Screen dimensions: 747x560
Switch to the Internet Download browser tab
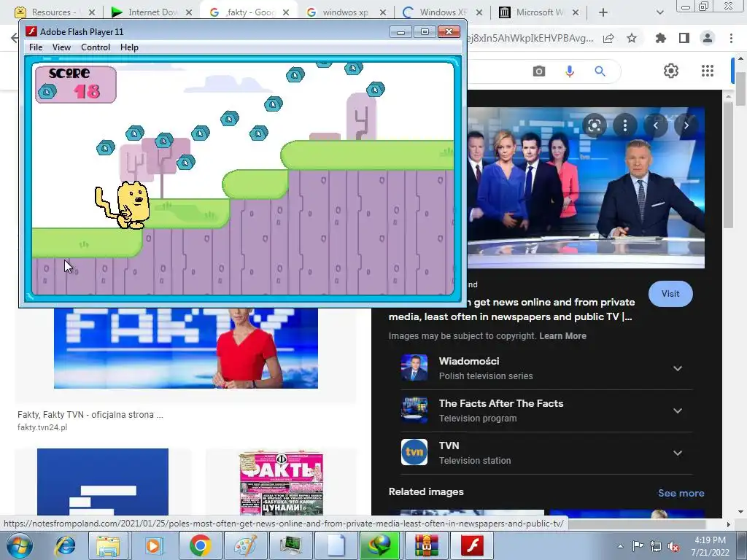152,12
